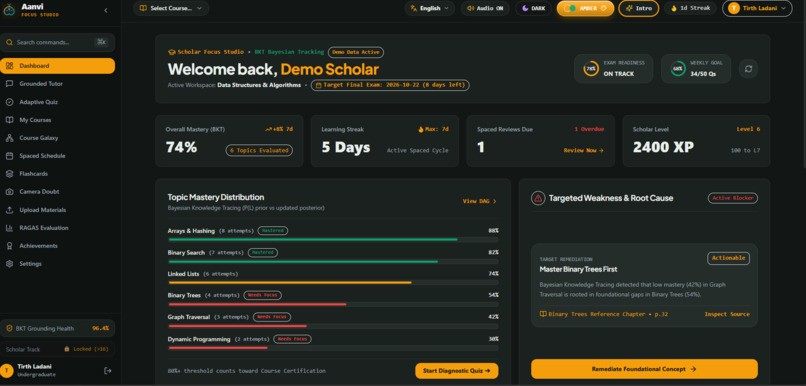Click the Exam Readiness progress ring

(x=591, y=69)
